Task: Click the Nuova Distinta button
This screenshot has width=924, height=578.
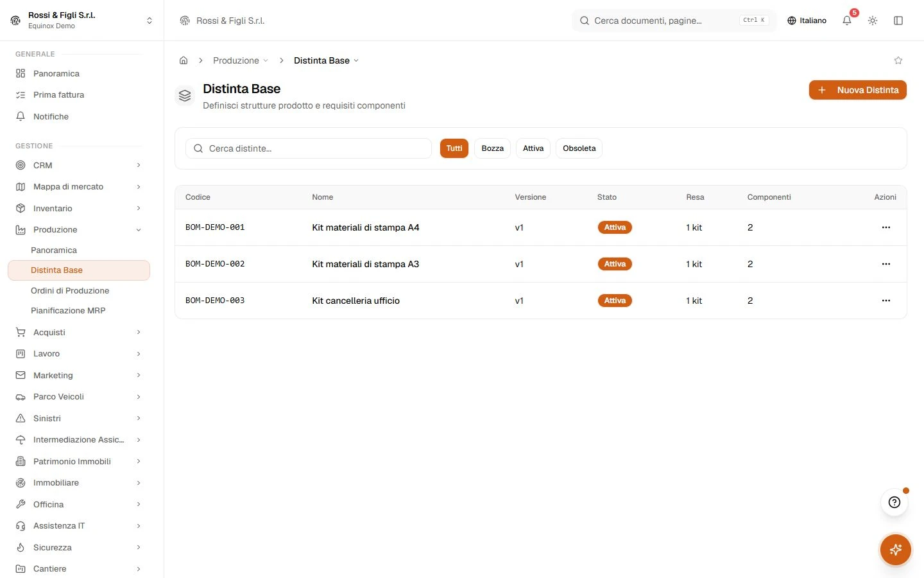Action: (x=858, y=90)
